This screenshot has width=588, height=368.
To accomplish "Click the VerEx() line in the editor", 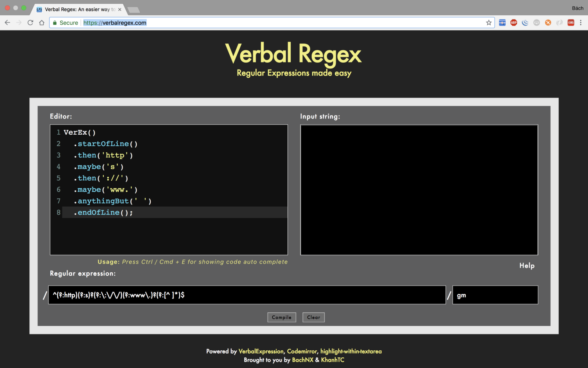I will coord(79,132).
